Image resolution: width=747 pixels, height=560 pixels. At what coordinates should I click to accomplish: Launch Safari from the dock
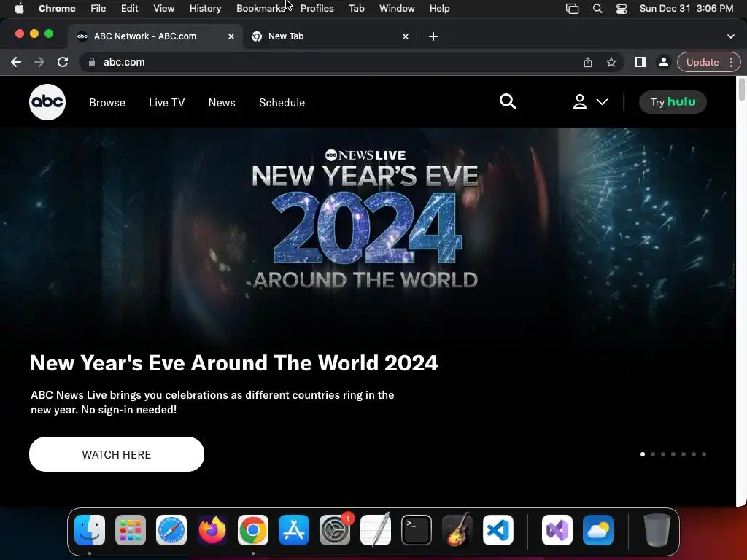click(x=171, y=529)
